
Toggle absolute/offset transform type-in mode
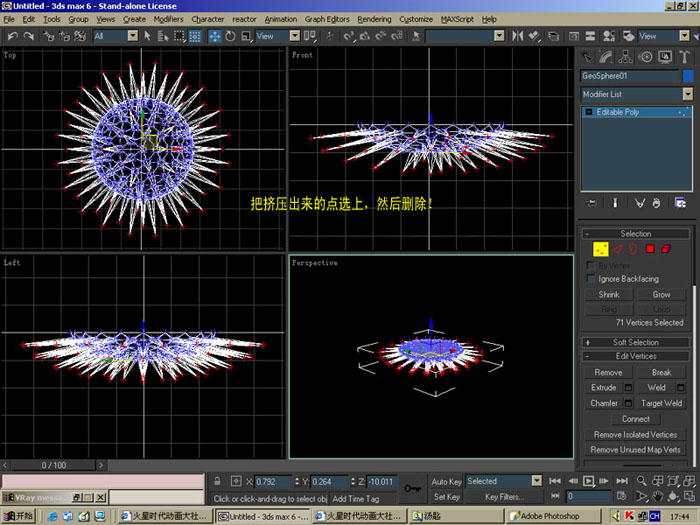236,481
